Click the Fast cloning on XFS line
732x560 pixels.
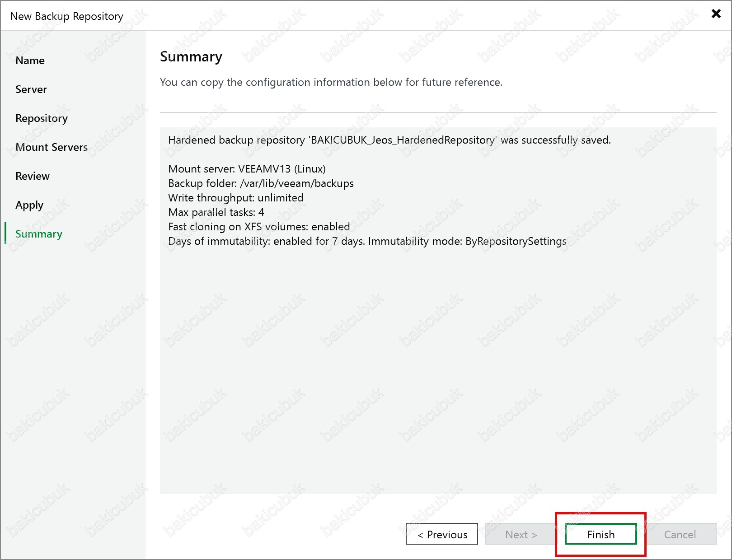coord(259,227)
